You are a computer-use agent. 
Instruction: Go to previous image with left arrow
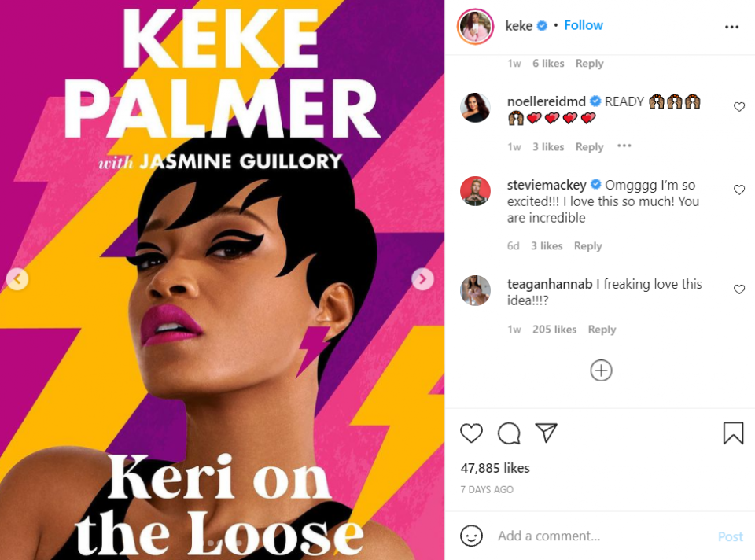pos(17,278)
